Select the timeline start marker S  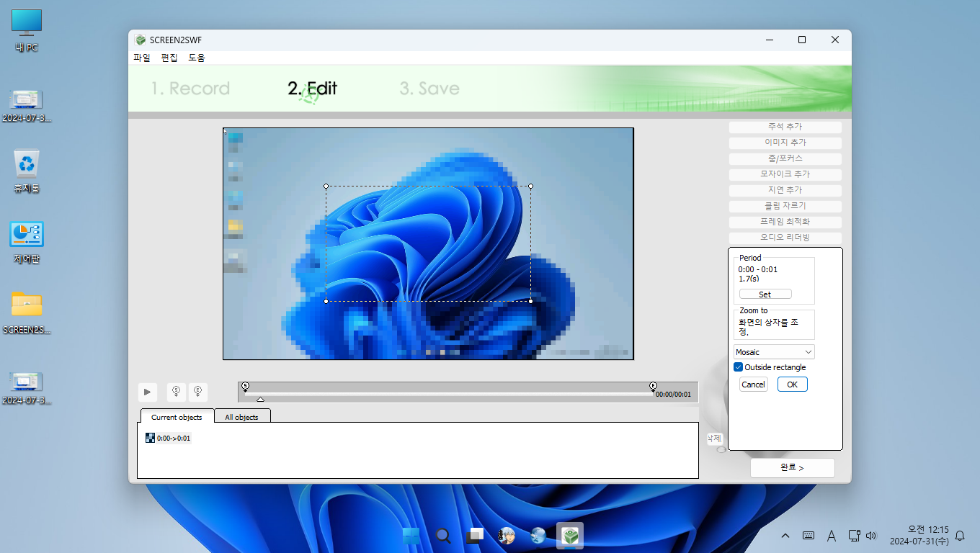coord(245,387)
